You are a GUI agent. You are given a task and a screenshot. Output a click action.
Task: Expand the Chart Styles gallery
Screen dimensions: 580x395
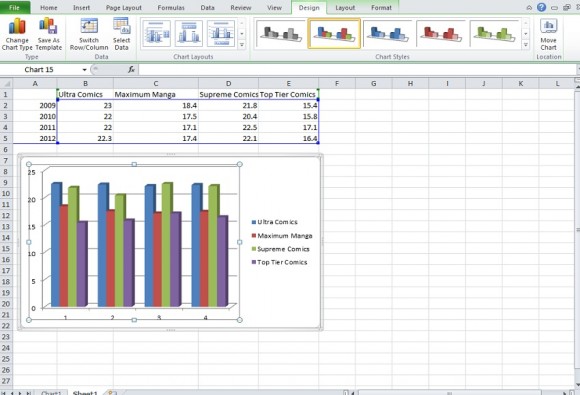(526, 45)
